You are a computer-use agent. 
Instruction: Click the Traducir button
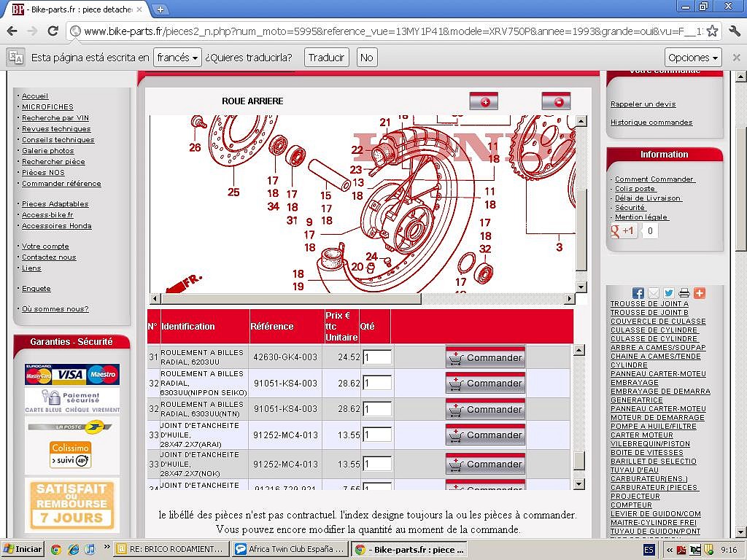[326, 58]
